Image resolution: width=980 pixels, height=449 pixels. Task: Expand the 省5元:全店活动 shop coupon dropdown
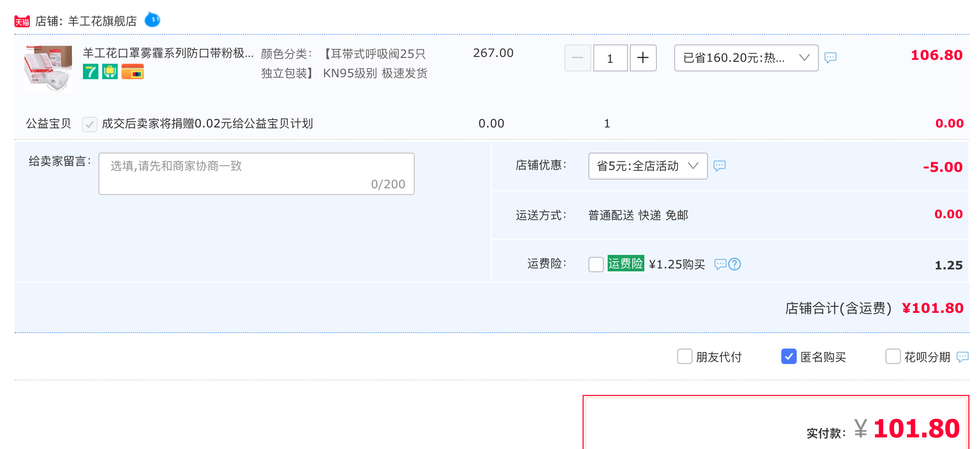pos(648,166)
